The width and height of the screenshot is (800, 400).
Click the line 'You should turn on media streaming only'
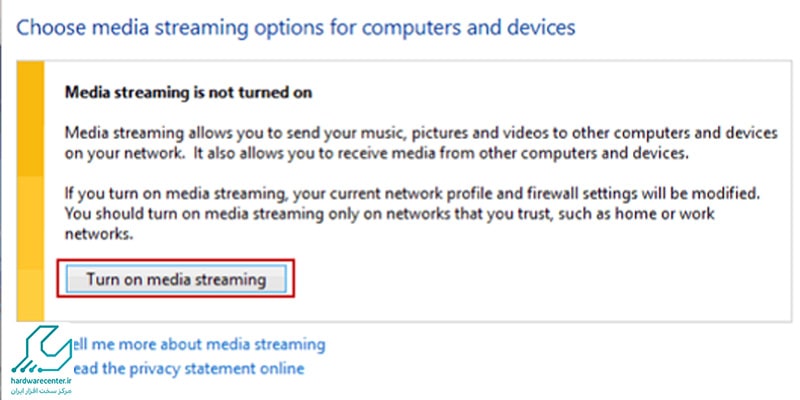(389, 214)
